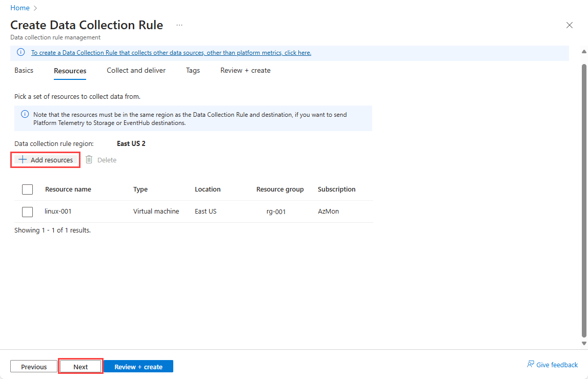The image size is (588, 379).
Task: Click the blue Review + create button
Action: (x=138, y=367)
